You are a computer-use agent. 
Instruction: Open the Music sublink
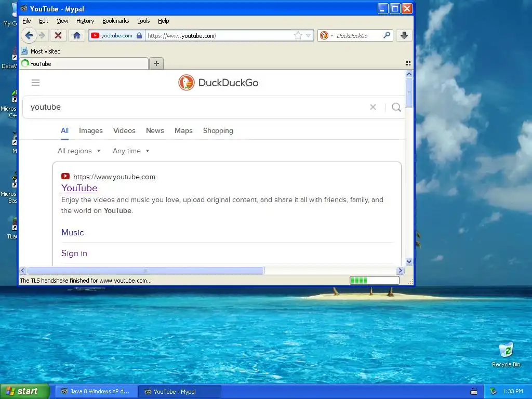pos(72,232)
